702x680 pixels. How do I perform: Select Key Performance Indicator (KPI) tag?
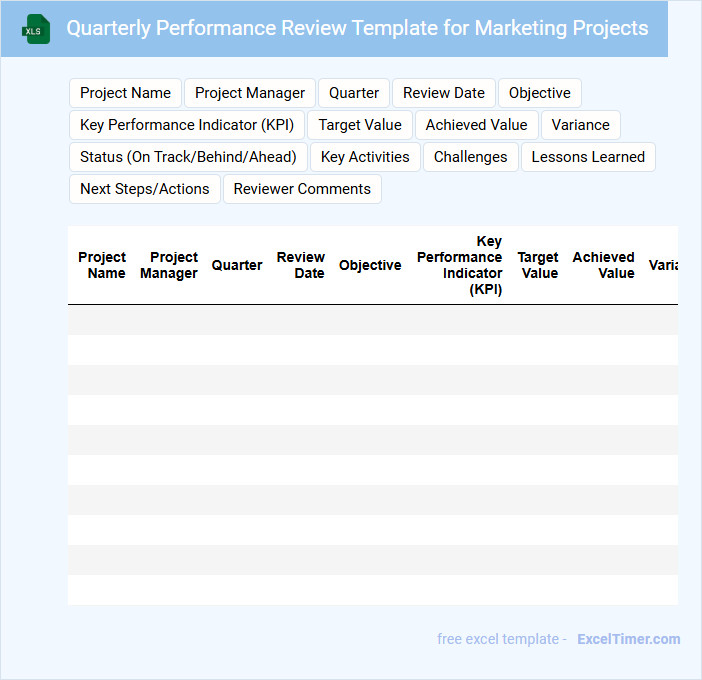pyautogui.click(x=187, y=125)
